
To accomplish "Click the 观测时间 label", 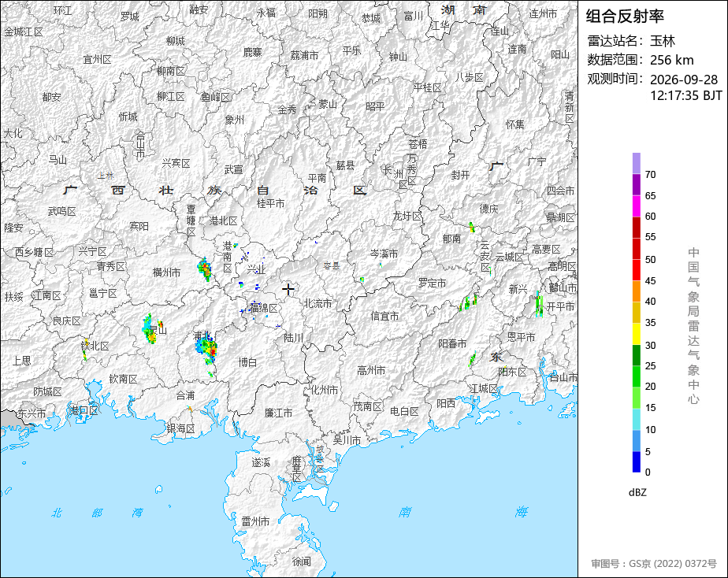I will [611, 79].
